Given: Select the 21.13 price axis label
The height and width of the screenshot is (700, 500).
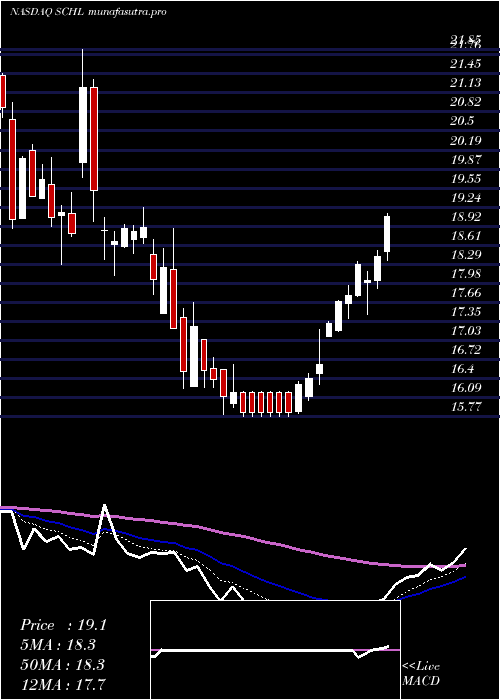Looking at the screenshot, I should 466,83.
